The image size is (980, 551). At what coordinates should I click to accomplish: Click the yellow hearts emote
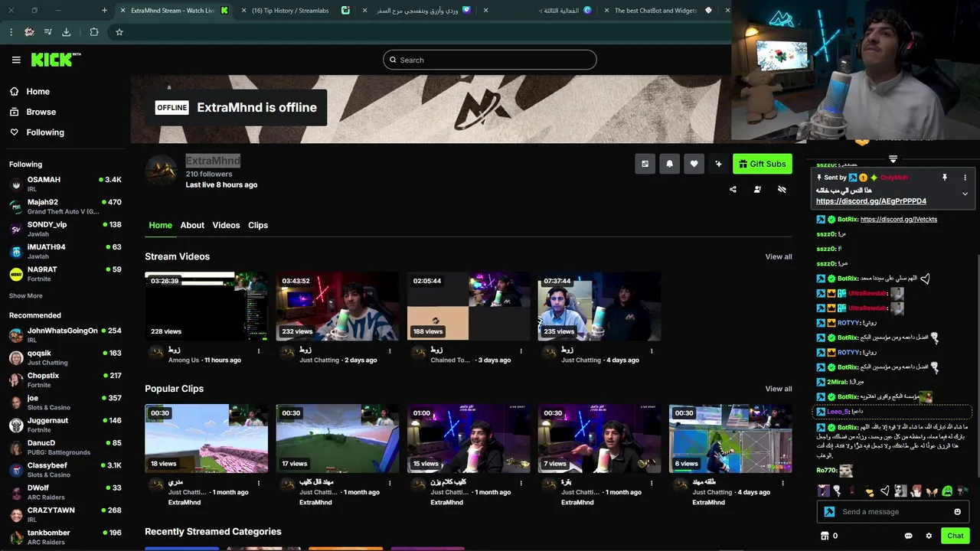click(x=869, y=491)
